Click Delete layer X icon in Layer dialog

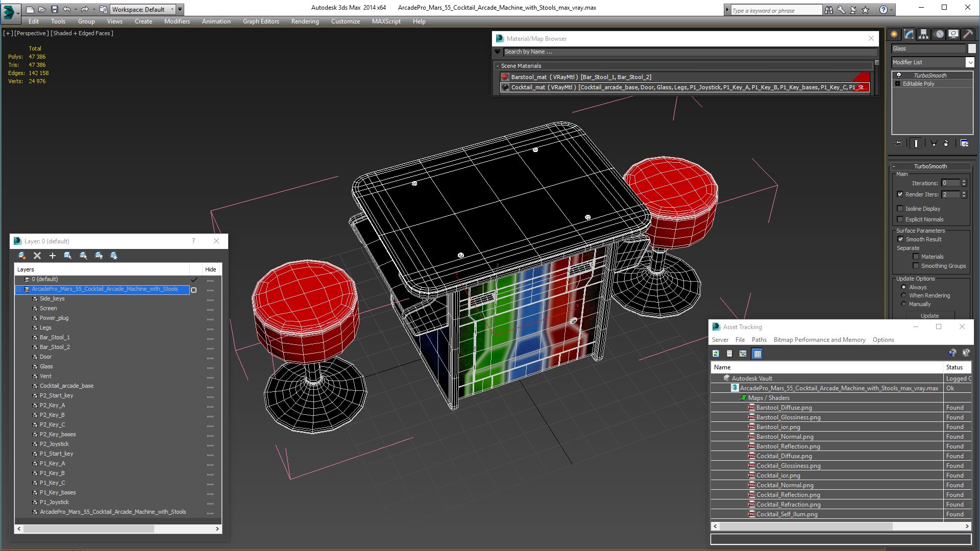[x=37, y=256]
